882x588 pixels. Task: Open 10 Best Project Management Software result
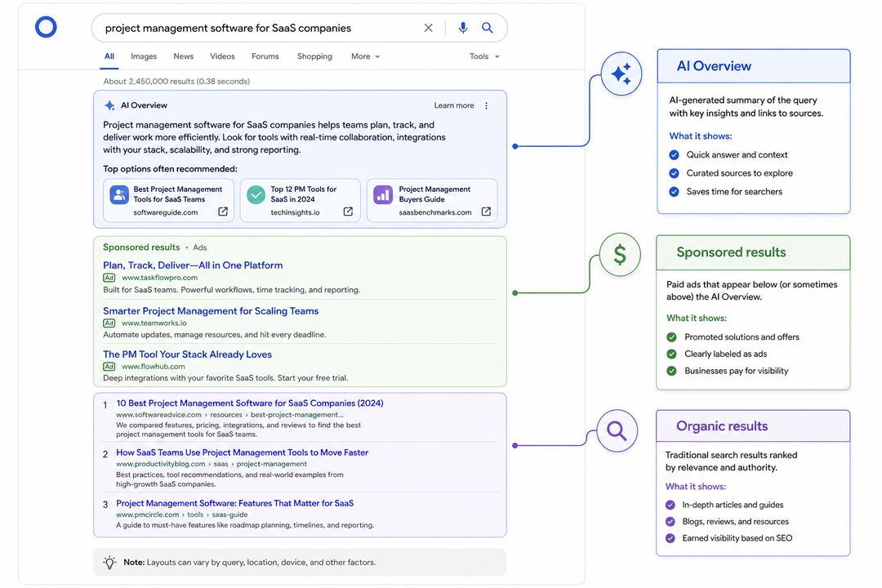(x=250, y=403)
